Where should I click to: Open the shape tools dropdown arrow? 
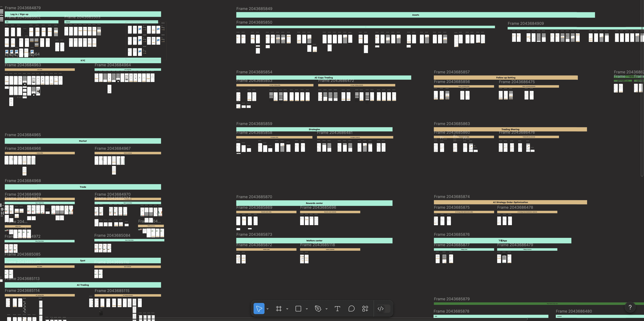(307, 309)
